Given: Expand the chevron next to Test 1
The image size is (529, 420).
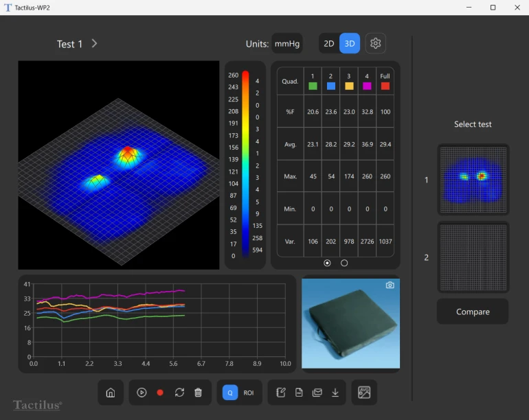Looking at the screenshot, I should 94,43.
